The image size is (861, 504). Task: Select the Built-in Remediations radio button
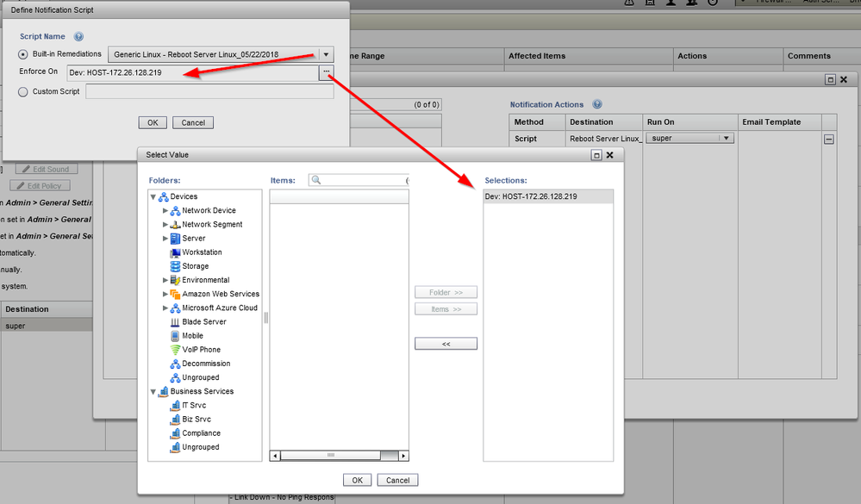pyautogui.click(x=22, y=54)
